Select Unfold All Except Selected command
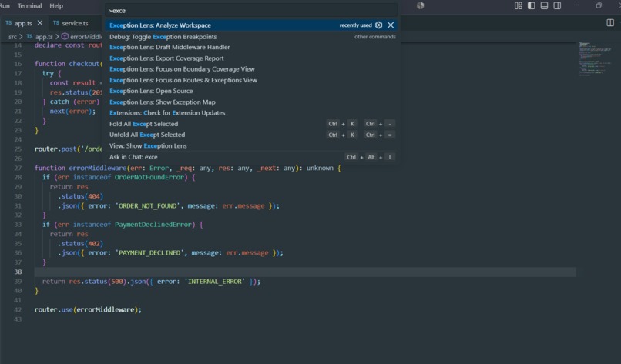 pyautogui.click(x=252, y=135)
